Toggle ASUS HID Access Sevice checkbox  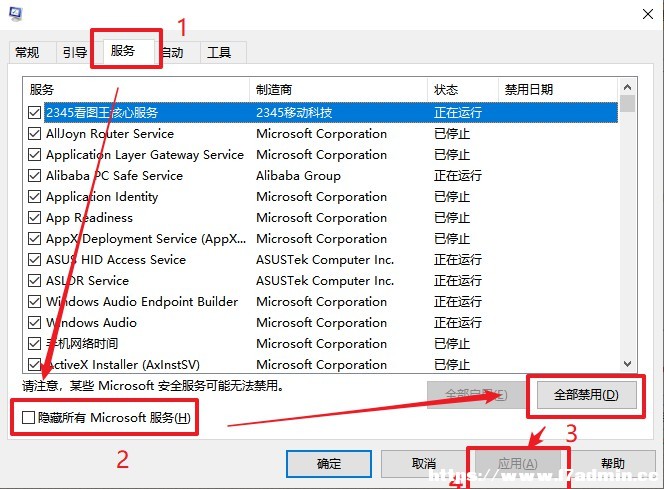click(34, 259)
